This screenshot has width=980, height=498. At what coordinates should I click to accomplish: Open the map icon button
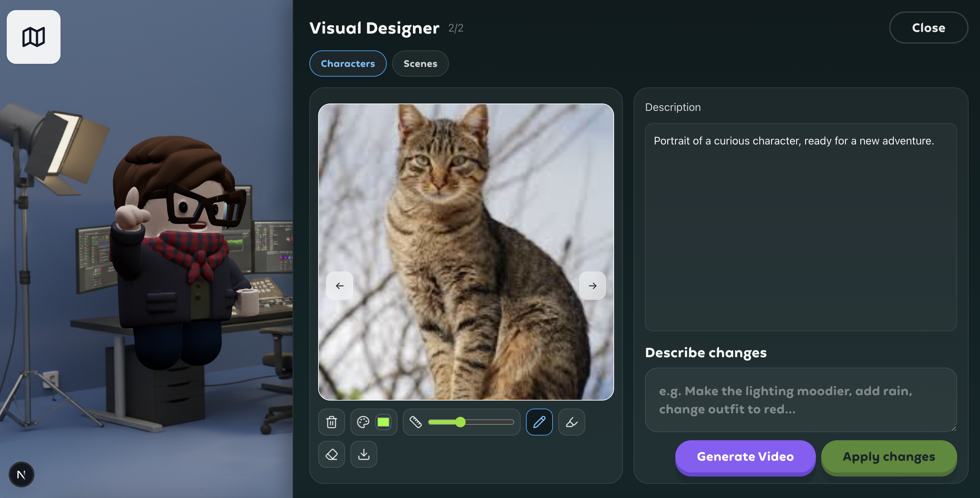click(34, 37)
